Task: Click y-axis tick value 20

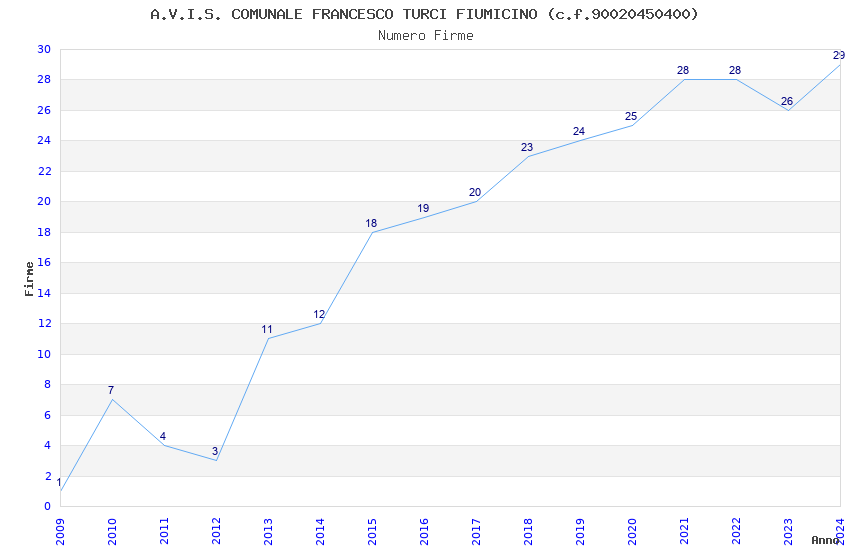Action: point(44,202)
